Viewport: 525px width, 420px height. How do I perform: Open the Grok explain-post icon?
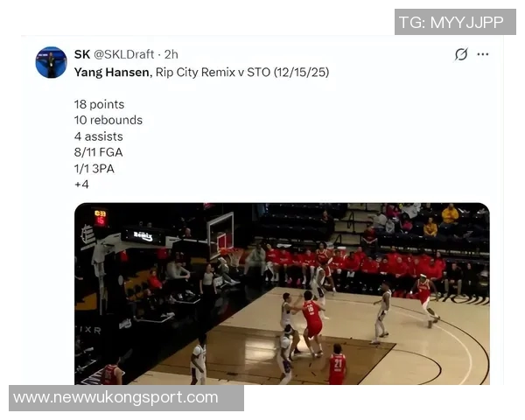[x=461, y=54]
